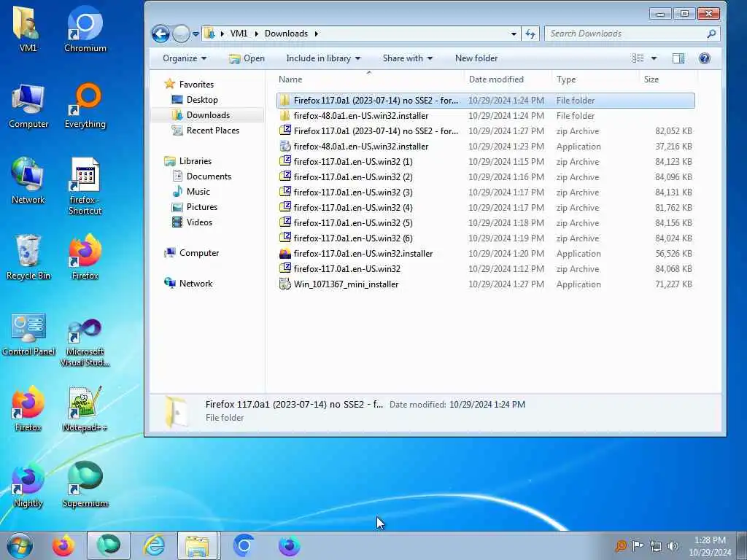The height and width of the screenshot is (560, 747).
Task: Click the Show desktop strip past the clock
Action: (x=742, y=545)
